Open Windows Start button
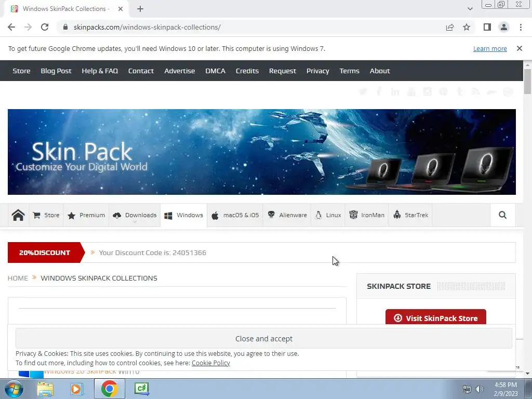 pos(13,389)
